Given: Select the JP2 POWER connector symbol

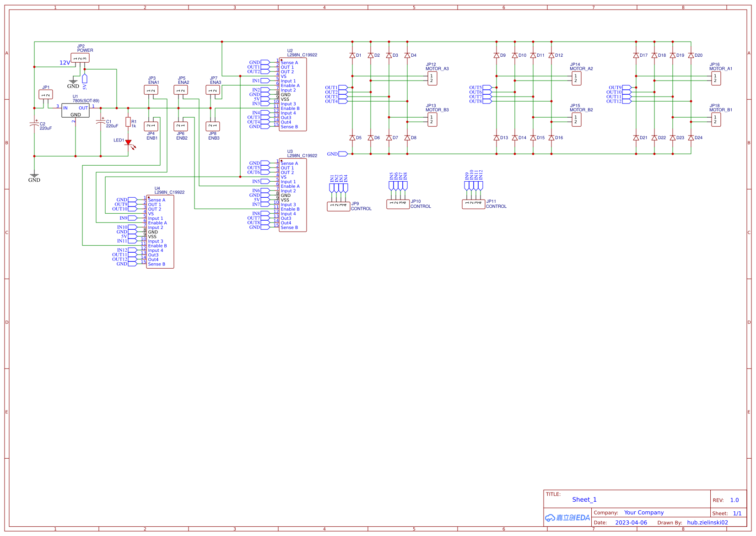Looking at the screenshot, I should point(80,57).
